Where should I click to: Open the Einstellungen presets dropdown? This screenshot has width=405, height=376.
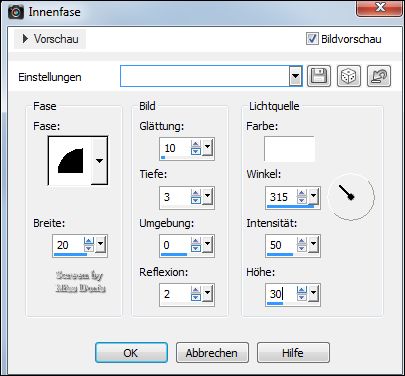tap(295, 76)
